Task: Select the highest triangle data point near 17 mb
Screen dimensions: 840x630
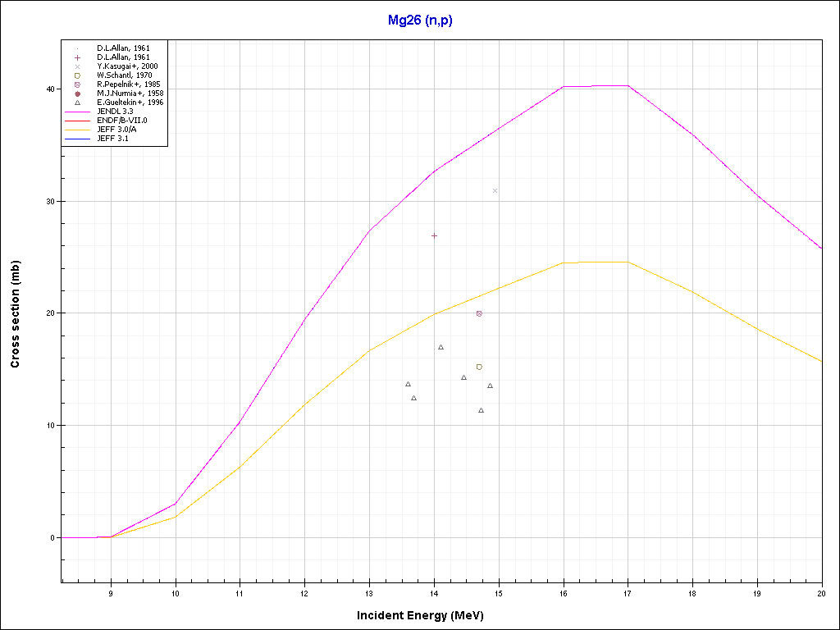Action: 441,347
